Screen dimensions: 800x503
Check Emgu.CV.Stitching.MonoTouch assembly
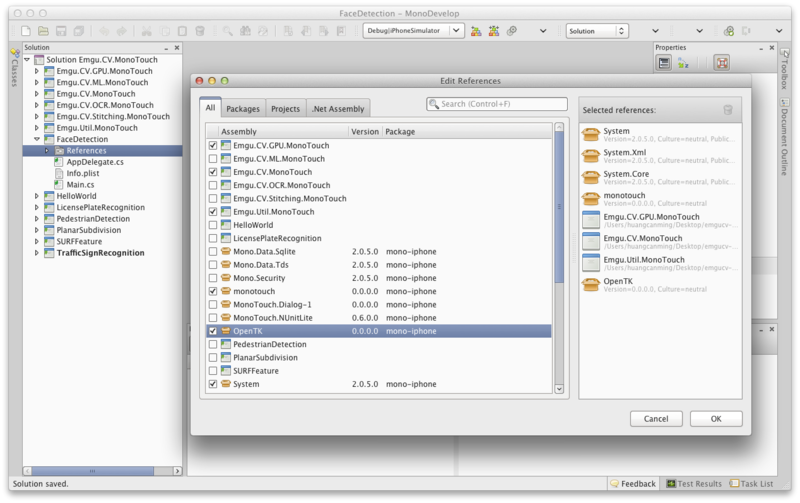(213, 198)
